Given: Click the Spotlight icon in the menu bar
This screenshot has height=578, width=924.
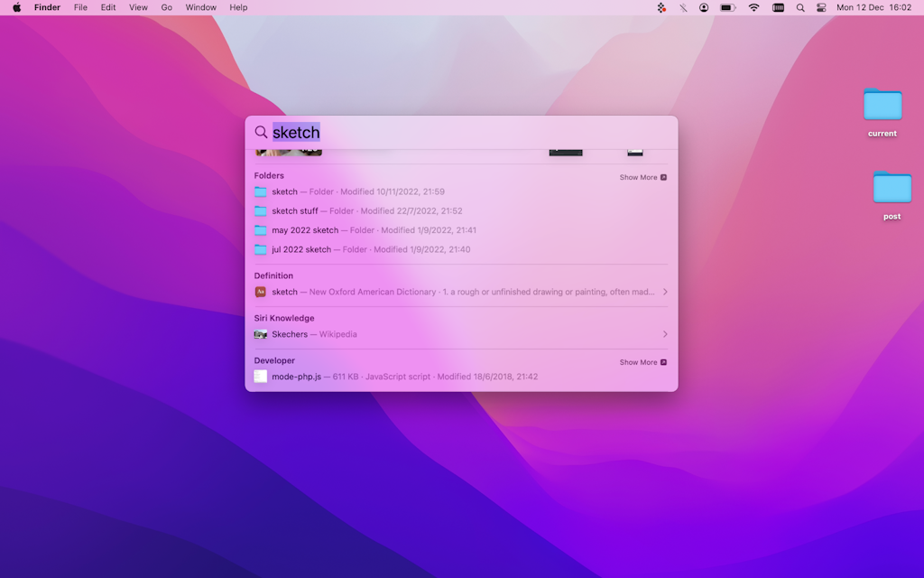Looking at the screenshot, I should [x=799, y=7].
